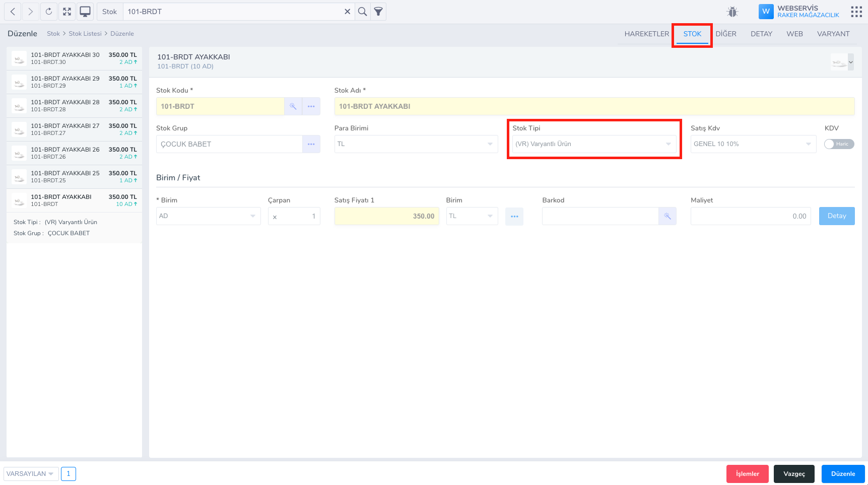Click the search magnifier icon
Viewport: 868px width, 485px height.
pos(362,12)
